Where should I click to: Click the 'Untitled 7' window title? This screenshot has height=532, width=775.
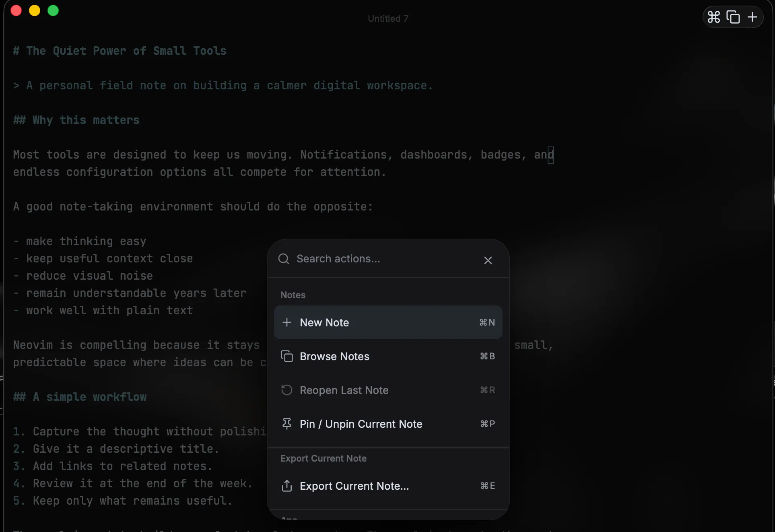coord(388,19)
